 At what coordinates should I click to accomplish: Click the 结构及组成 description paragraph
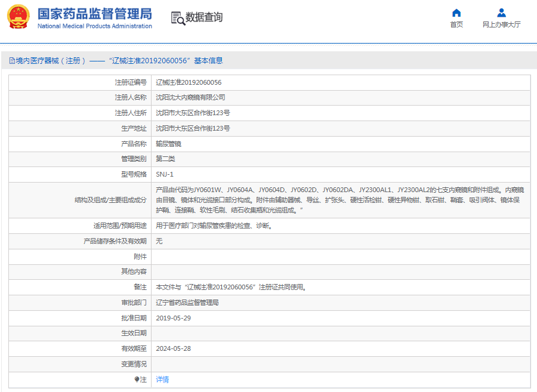pos(340,200)
